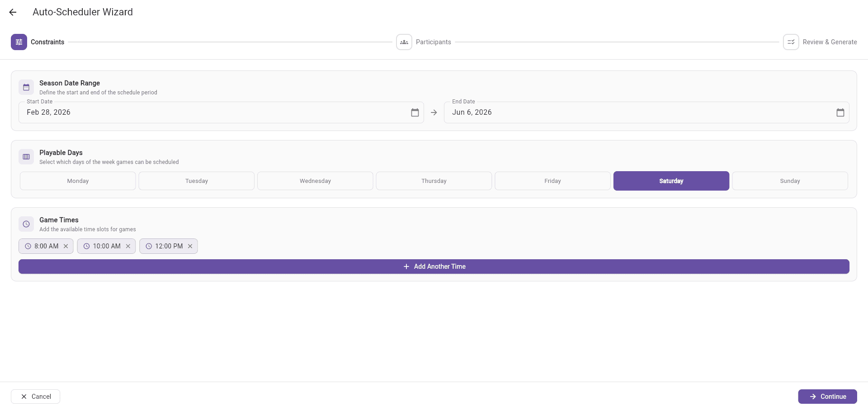Edit the End Date field Jun 6, 2026

tap(646, 112)
